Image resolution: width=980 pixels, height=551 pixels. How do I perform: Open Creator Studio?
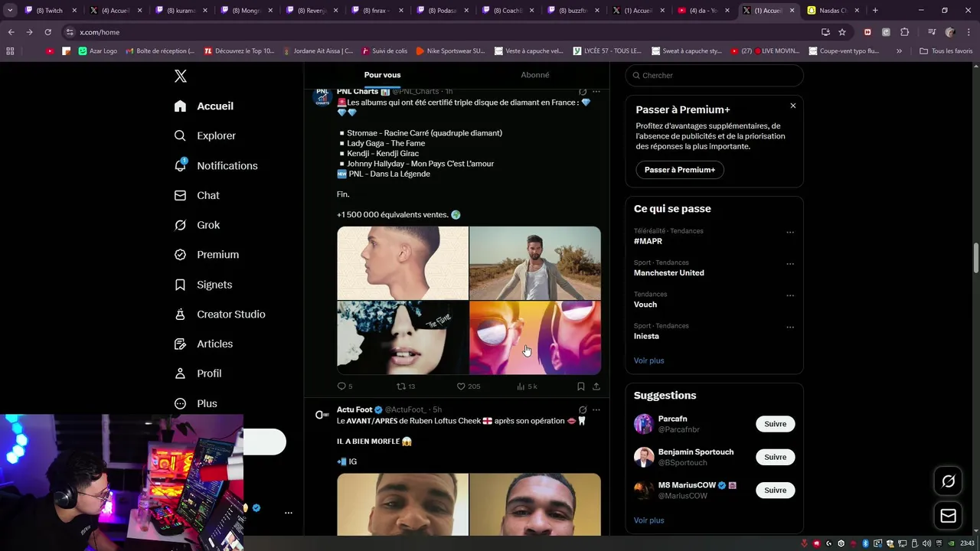tap(220, 315)
